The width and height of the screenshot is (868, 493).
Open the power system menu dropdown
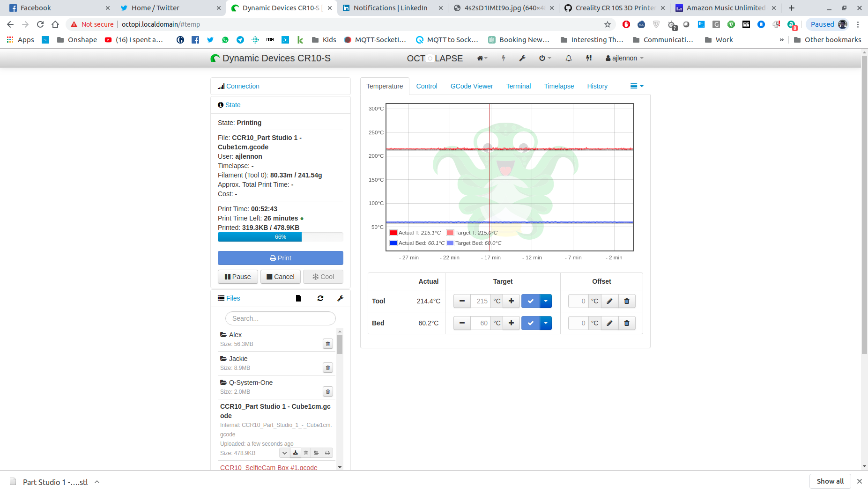coord(545,58)
